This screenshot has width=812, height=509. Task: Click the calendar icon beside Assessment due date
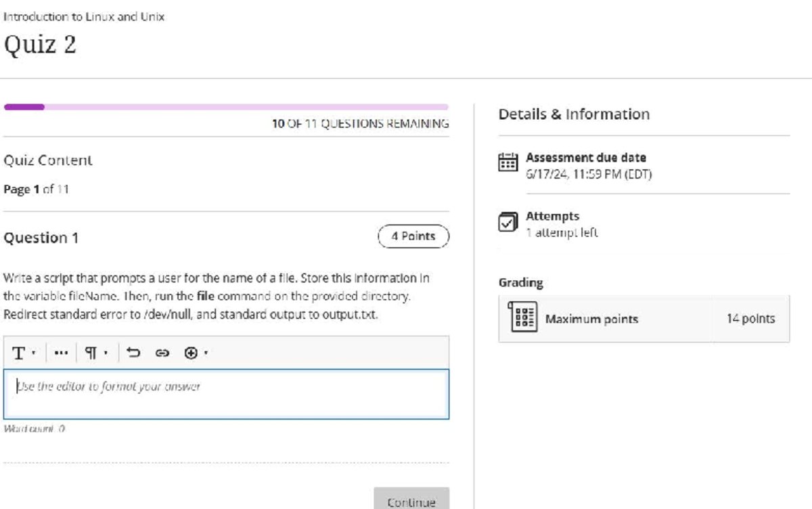507,162
